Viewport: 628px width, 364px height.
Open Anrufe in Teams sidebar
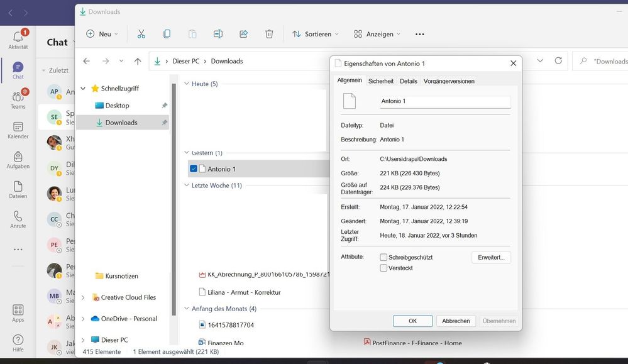click(18, 219)
